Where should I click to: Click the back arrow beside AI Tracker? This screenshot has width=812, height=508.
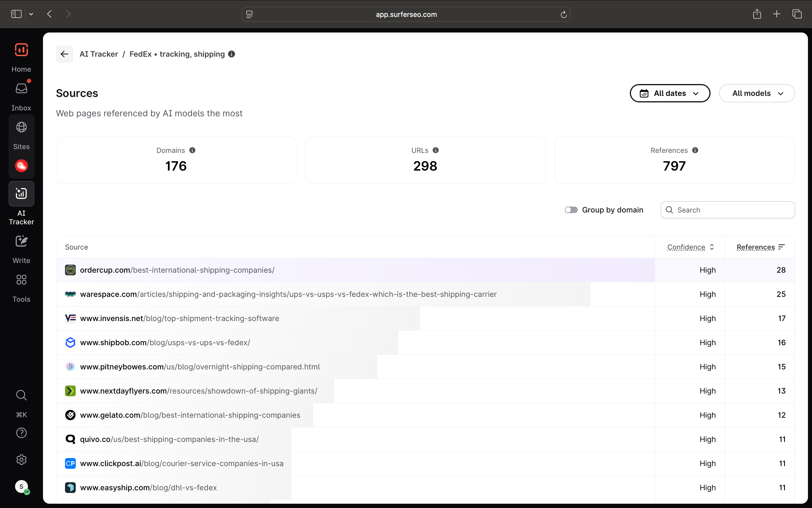64,54
